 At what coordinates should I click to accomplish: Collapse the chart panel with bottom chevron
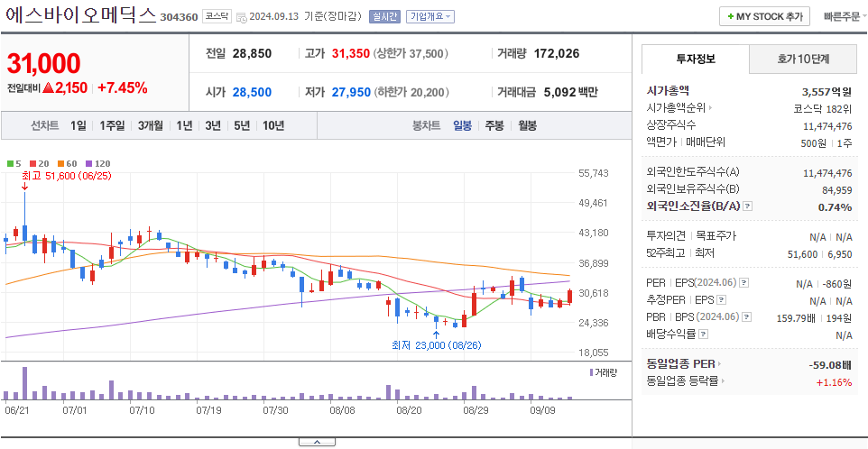click(x=317, y=442)
